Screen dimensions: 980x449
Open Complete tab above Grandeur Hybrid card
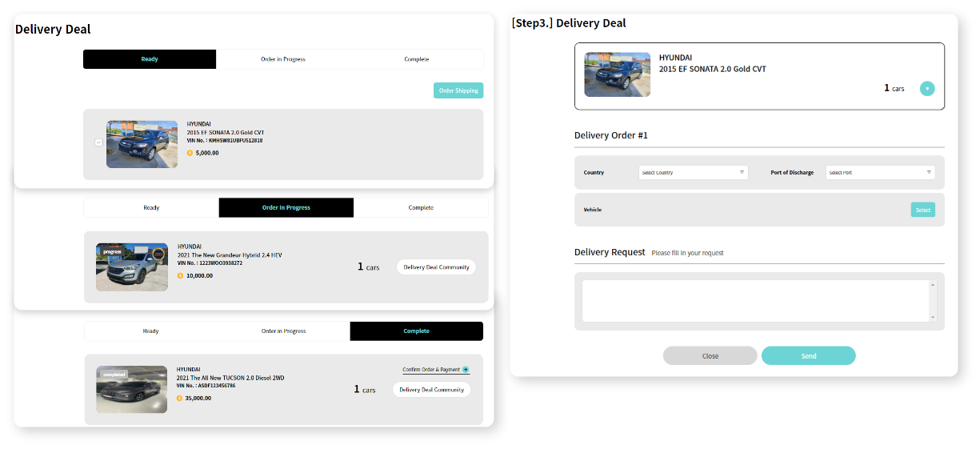[421, 207]
